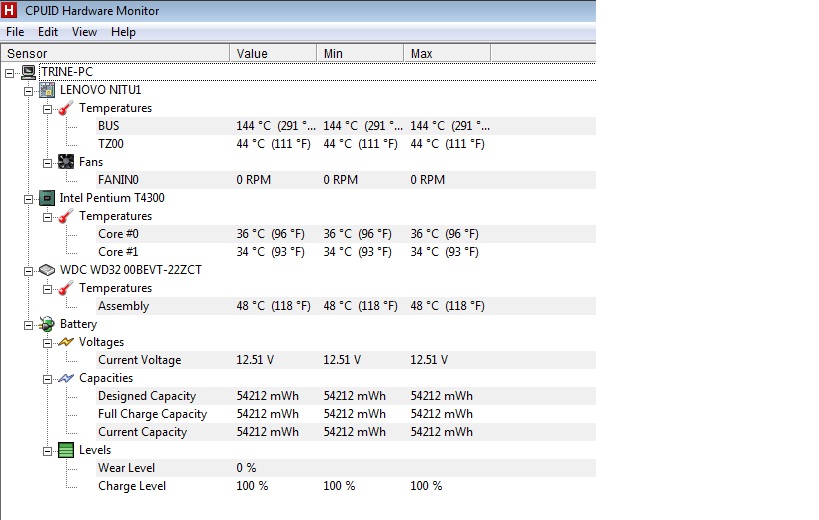
Task: Click the Battery icon
Action: [47, 324]
